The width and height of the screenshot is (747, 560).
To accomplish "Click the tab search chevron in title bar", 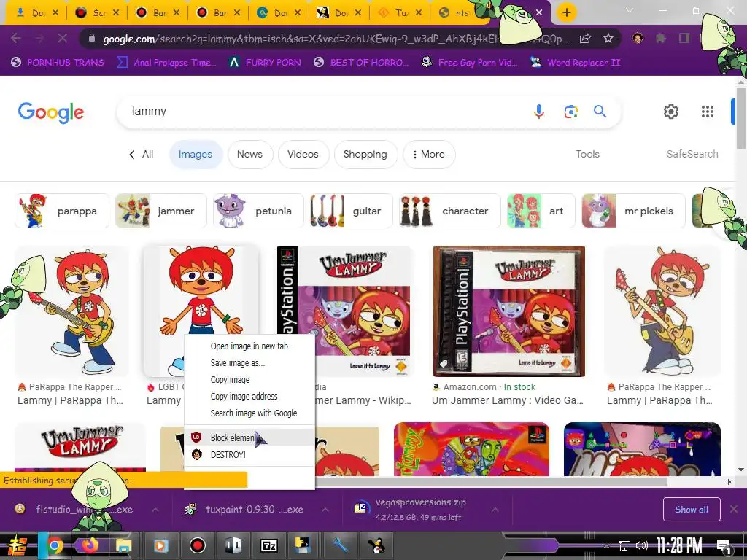I will pyautogui.click(x=630, y=10).
